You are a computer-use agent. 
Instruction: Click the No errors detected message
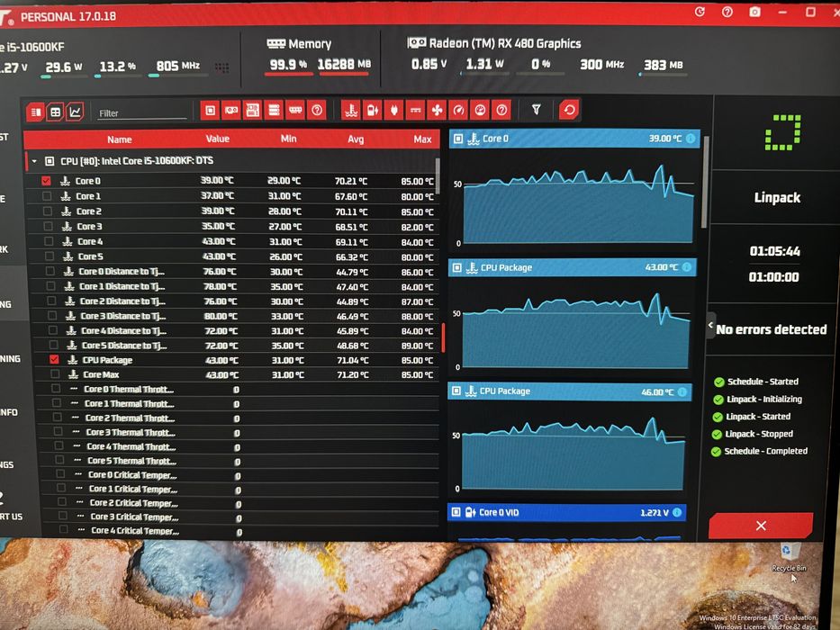pos(772,329)
